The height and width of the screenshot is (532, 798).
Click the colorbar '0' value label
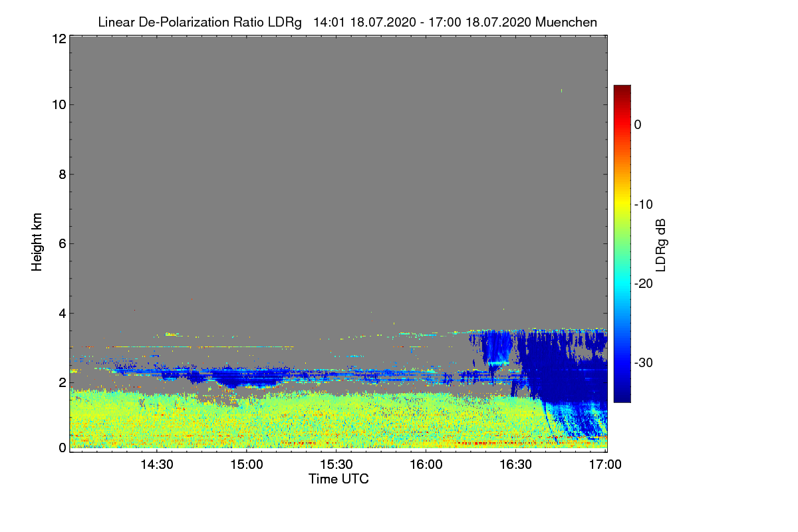(x=638, y=124)
